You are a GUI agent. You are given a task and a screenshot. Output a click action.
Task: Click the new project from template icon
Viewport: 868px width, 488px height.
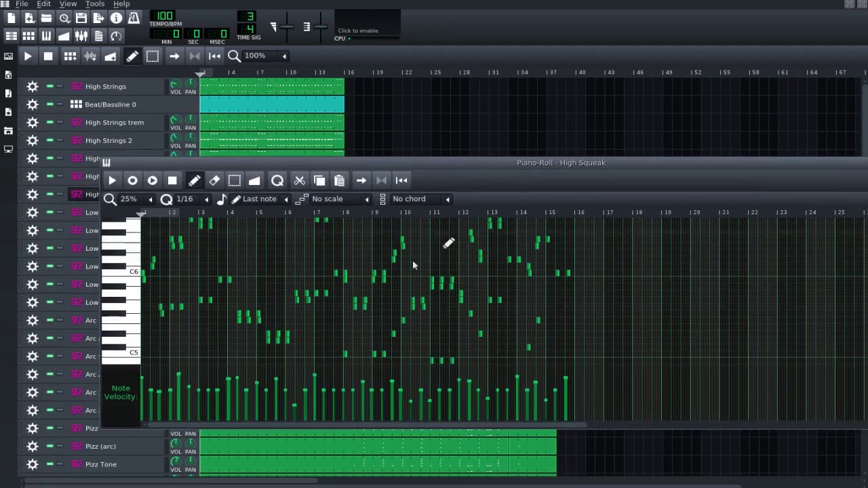click(x=29, y=18)
